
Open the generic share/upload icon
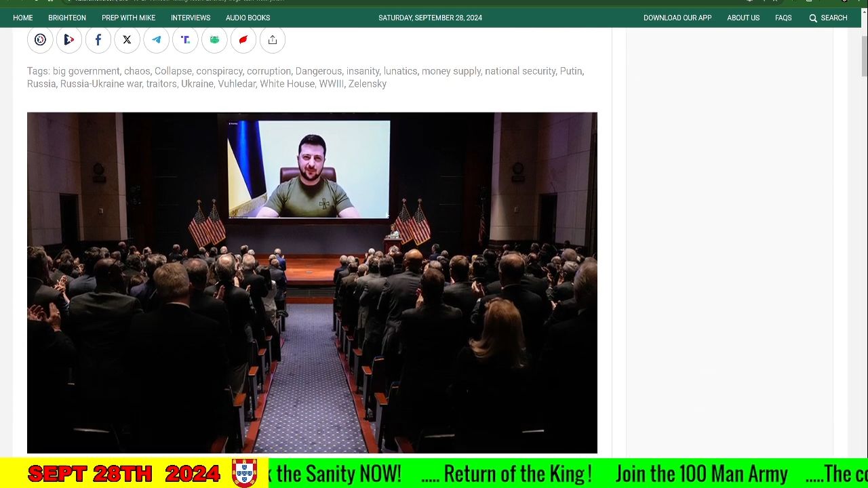(273, 40)
